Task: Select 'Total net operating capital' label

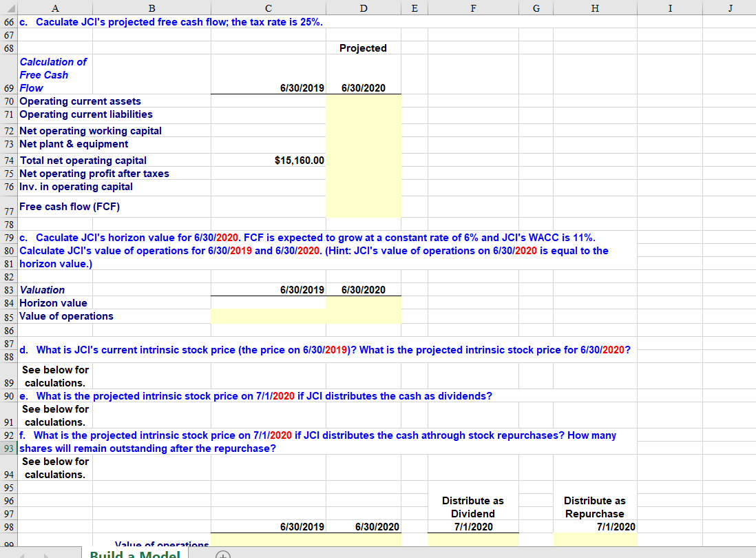Action: [83, 161]
